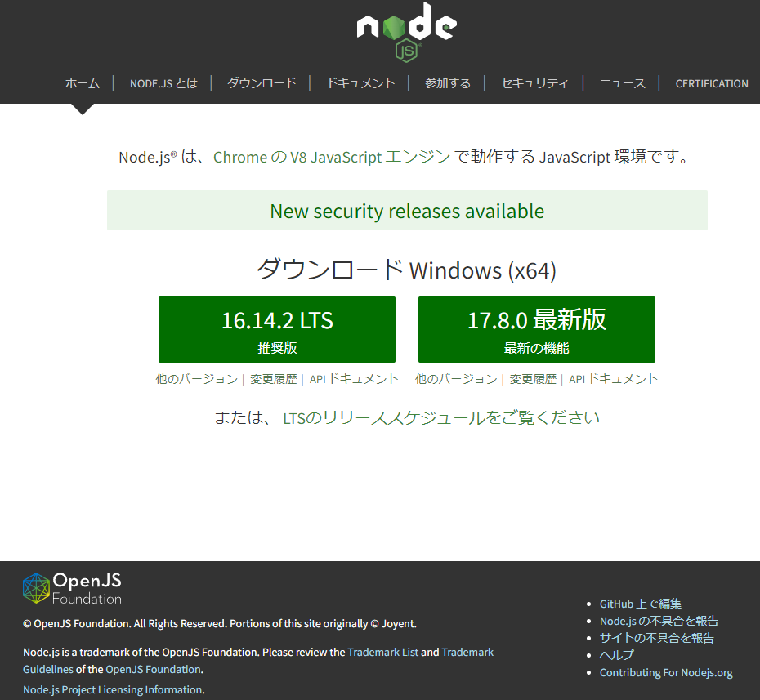Image resolution: width=760 pixels, height=700 pixels.
Task: Open the ホーム nav item
Action: coord(83,83)
